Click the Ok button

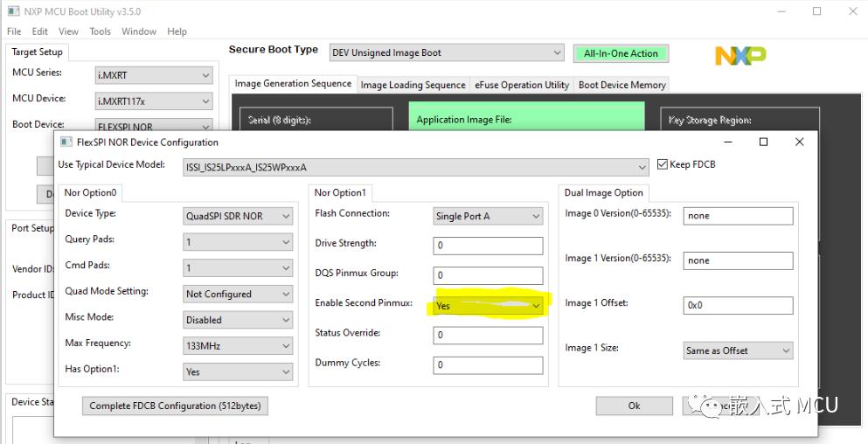click(635, 406)
